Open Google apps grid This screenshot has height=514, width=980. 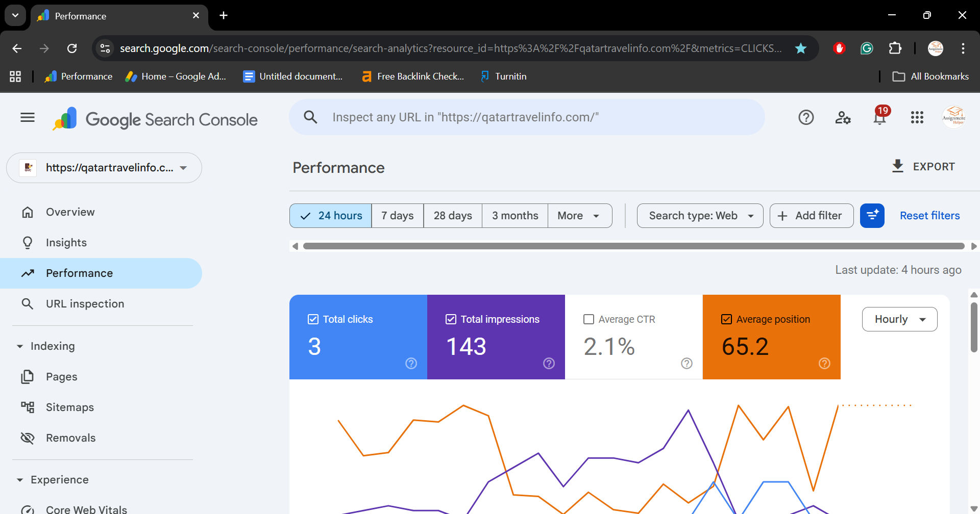(x=917, y=118)
